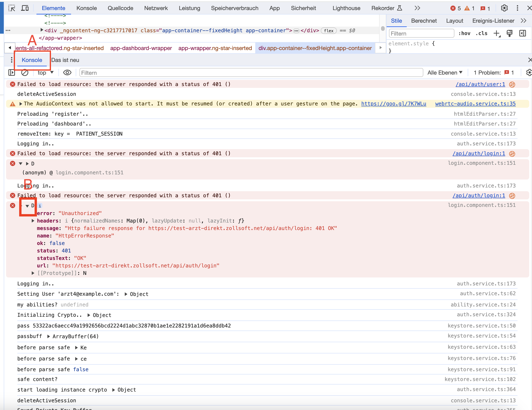This screenshot has height=410, width=532.
Task: Expand the ce object
Action: click(76, 359)
